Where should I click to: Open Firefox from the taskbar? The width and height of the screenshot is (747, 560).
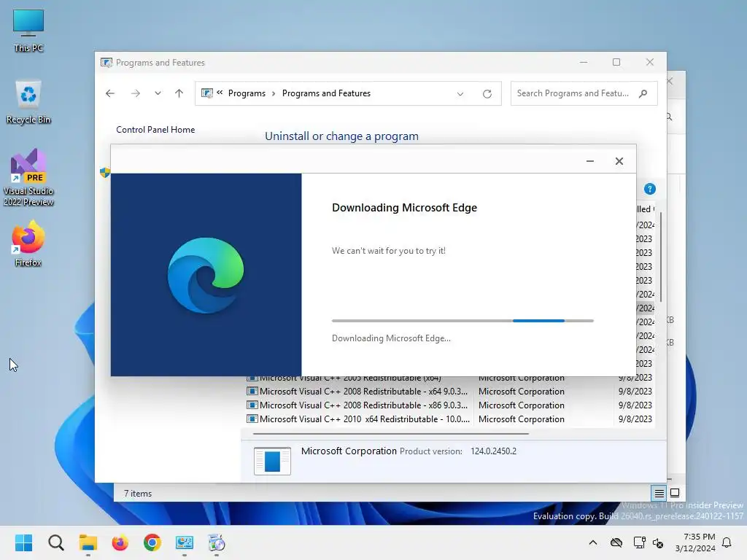tap(120, 542)
